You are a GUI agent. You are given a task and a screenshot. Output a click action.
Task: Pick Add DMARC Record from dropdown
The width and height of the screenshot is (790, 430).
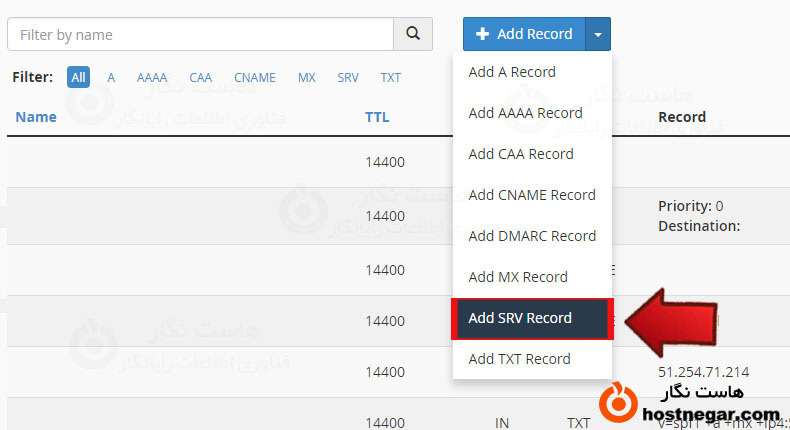pos(532,236)
